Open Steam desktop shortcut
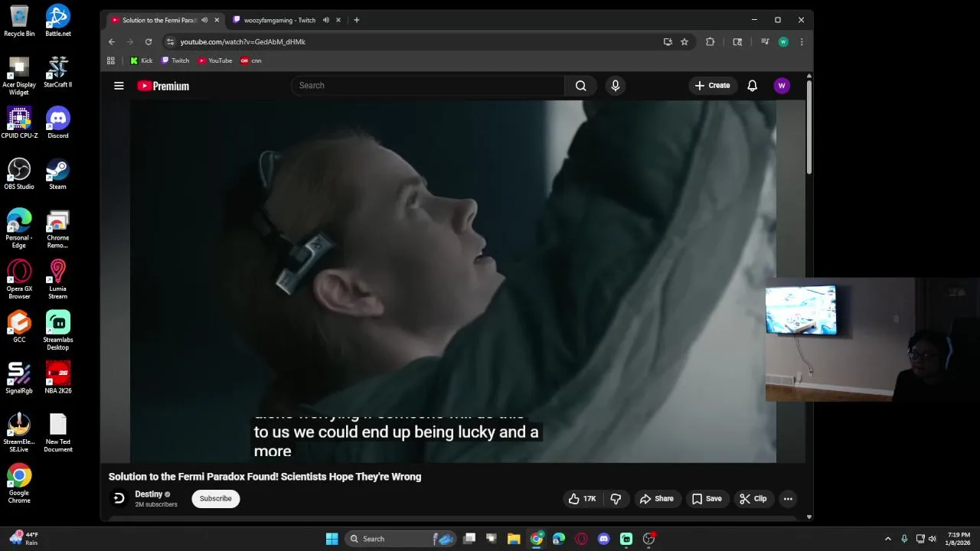980x551 pixels. (57, 174)
